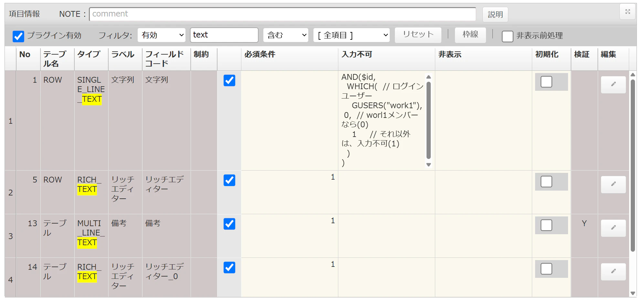The image size is (644, 304).
Task: Click the リセット button
Action: click(x=418, y=35)
